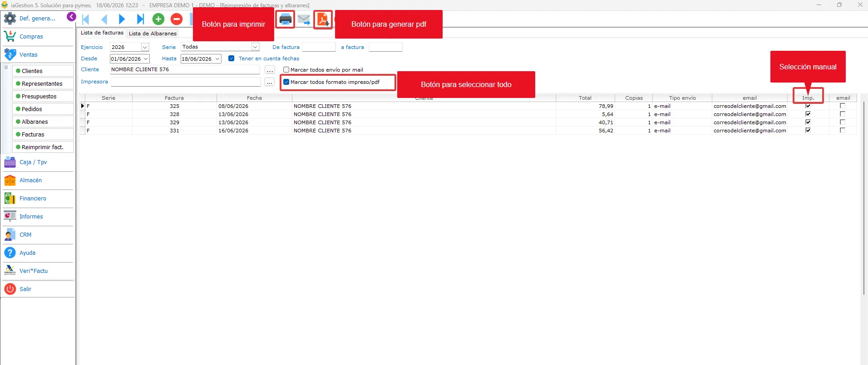Click the generate PDF icon

pyautogui.click(x=323, y=19)
